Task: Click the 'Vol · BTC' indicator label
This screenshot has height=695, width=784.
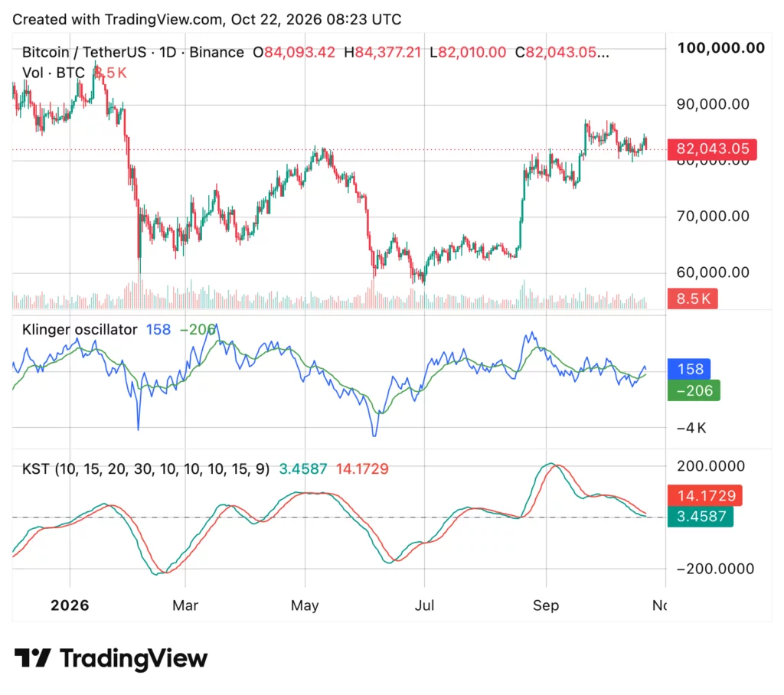Action: coord(54,73)
